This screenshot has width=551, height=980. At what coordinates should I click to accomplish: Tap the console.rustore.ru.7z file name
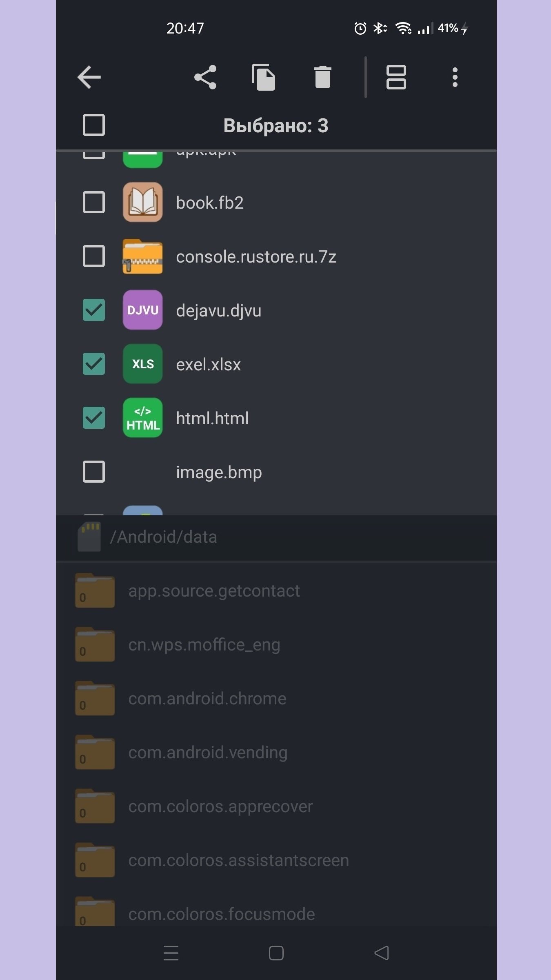[256, 256]
